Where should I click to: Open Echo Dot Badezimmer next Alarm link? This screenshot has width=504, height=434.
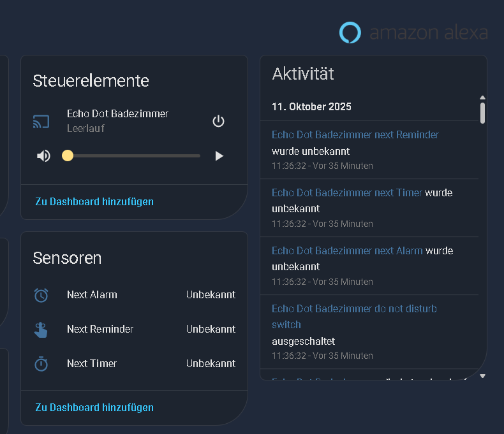coord(347,250)
